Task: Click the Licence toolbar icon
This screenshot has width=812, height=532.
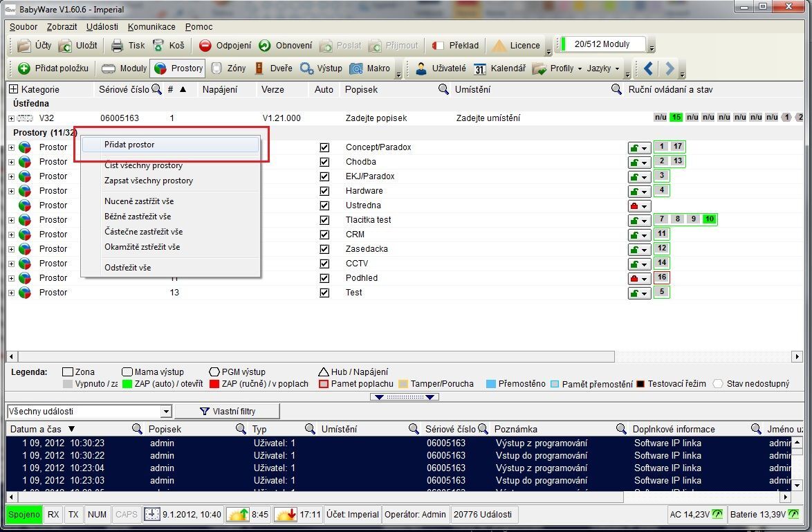Action: coord(499,46)
